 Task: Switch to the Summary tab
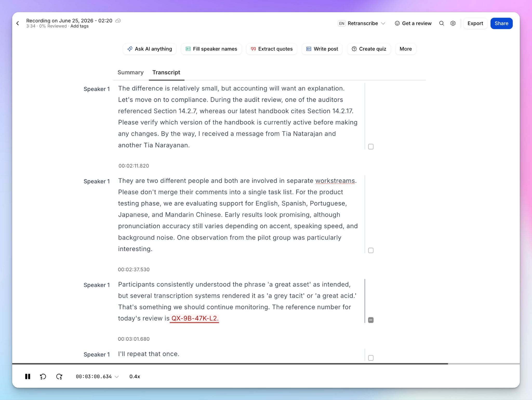tap(130, 72)
